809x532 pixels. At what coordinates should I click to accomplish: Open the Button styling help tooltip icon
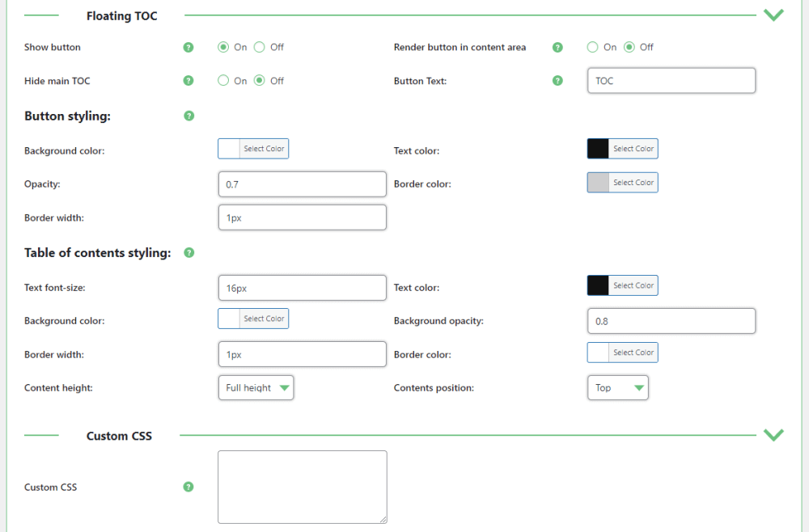pyautogui.click(x=188, y=116)
